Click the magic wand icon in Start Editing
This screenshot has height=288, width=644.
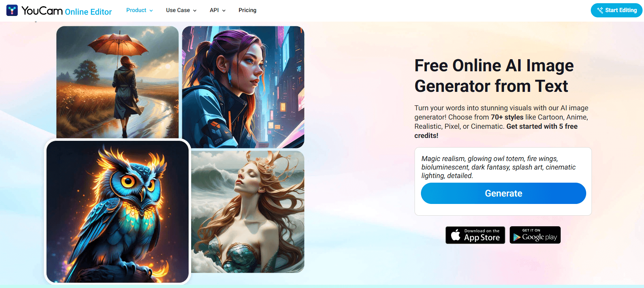[x=600, y=10]
